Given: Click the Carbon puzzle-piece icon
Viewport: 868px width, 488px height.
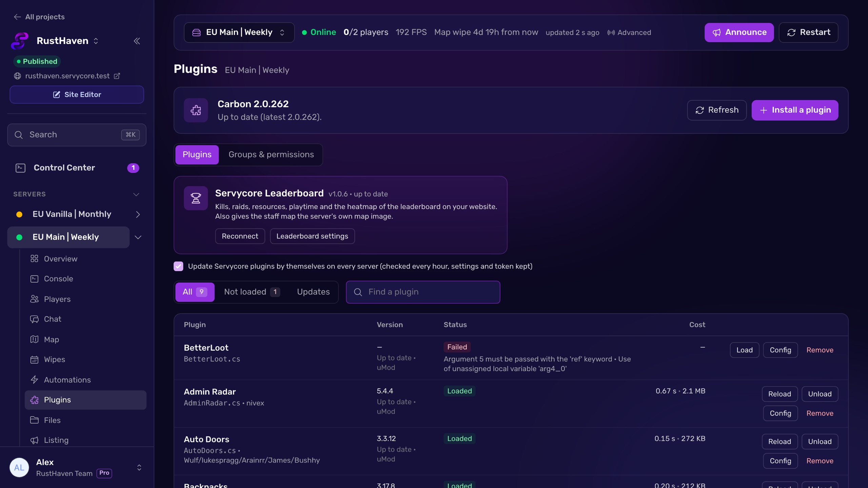Looking at the screenshot, I should coord(196,110).
